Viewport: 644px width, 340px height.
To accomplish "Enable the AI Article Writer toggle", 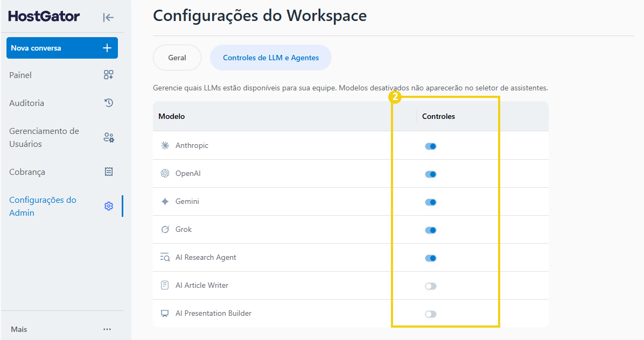I will [x=430, y=286].
